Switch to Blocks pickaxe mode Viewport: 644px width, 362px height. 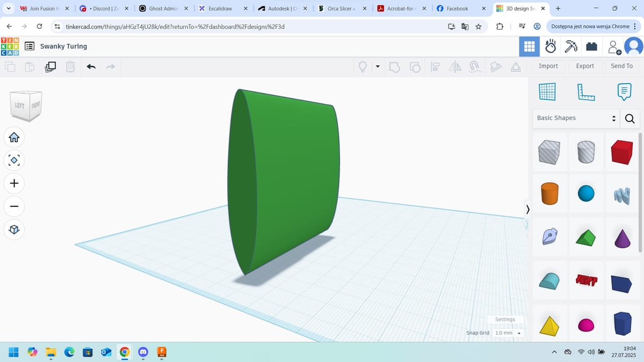[571, 47]
